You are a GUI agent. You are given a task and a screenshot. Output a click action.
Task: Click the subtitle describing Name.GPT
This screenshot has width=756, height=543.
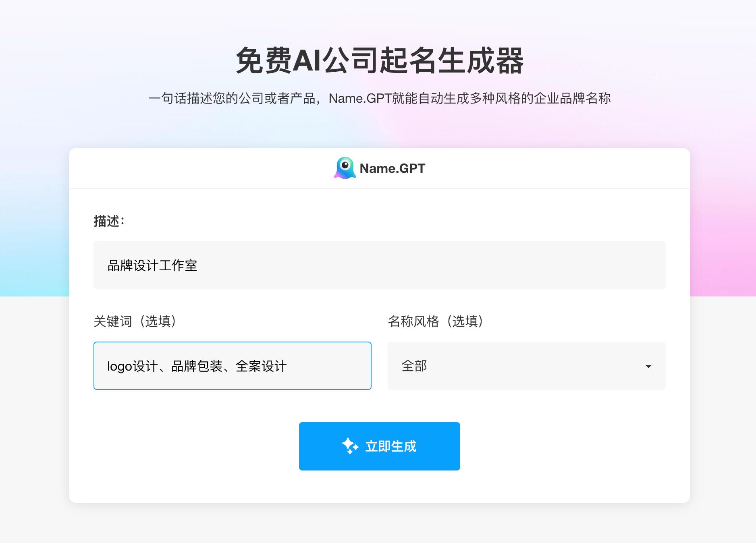[x=379, y=98]
